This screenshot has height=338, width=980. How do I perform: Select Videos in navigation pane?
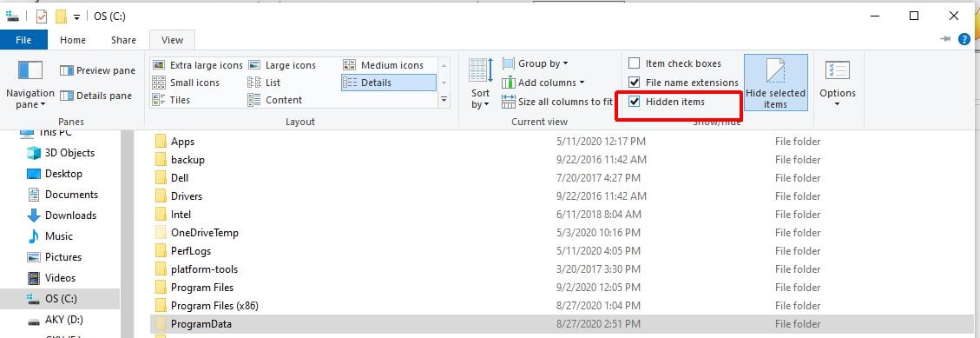50,278
